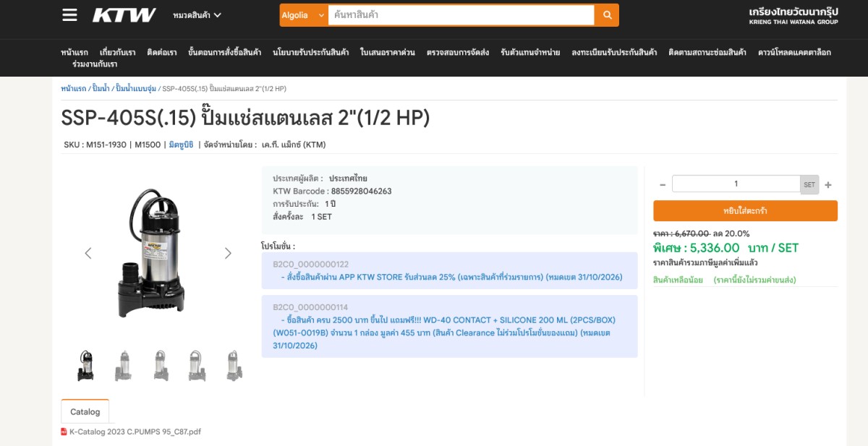
Task: Click the KTW logo
Action: [124, 14]
